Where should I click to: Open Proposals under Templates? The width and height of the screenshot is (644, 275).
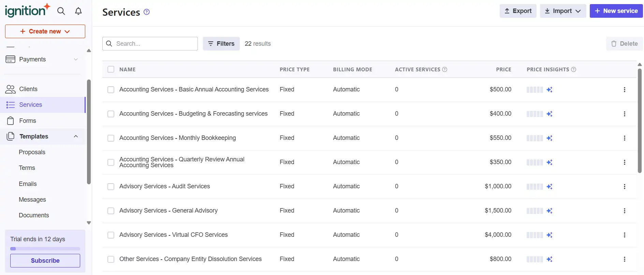[x=32, y=152]
